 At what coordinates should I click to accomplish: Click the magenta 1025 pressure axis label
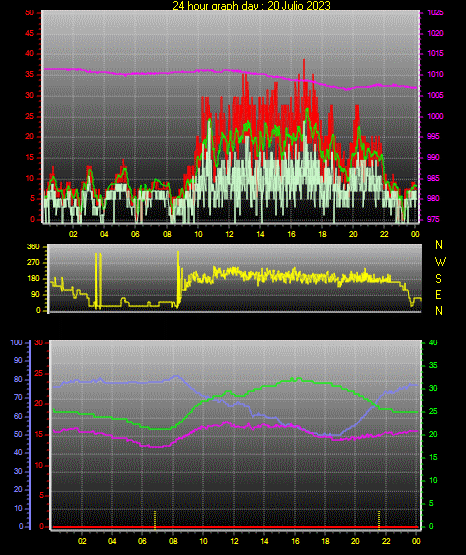(435, 13)
